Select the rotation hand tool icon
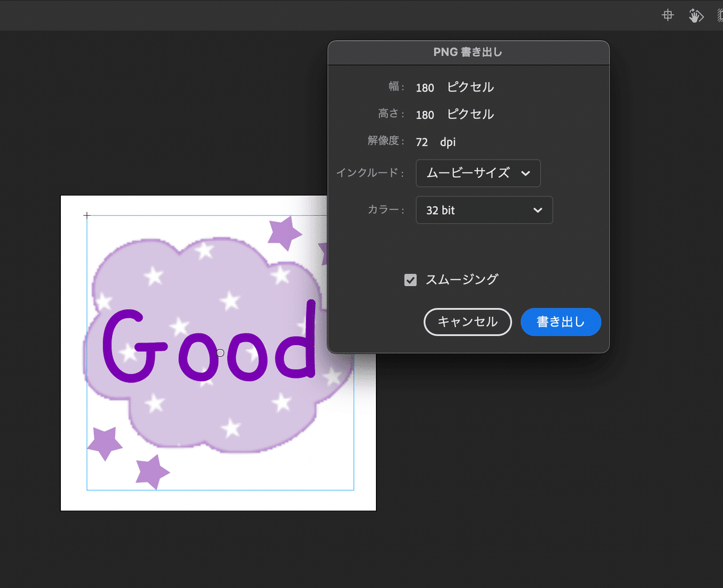 696,16
